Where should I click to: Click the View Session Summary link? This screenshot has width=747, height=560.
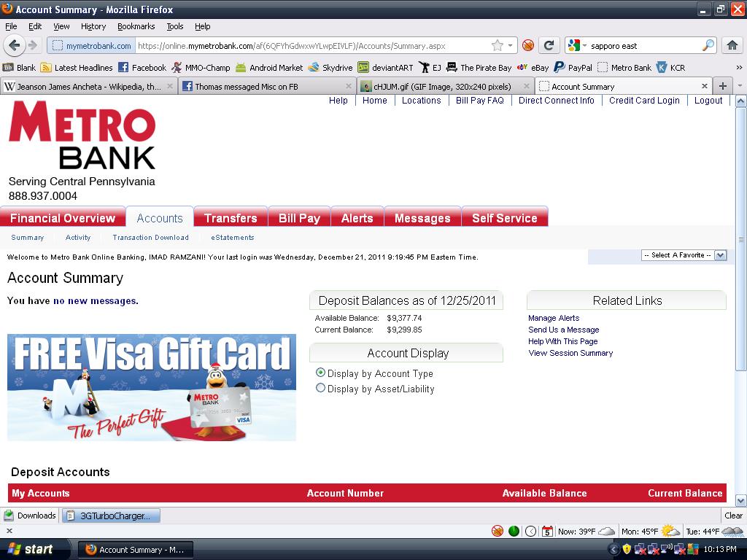point(570,353)
